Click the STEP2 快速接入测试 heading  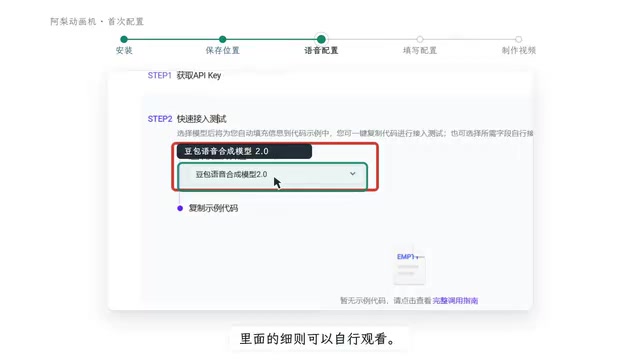pos(187,119)
